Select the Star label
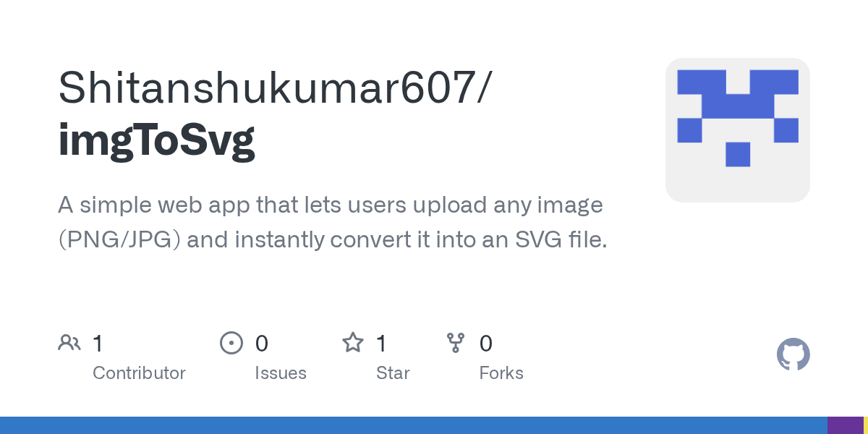 click(x=393, y=373)
